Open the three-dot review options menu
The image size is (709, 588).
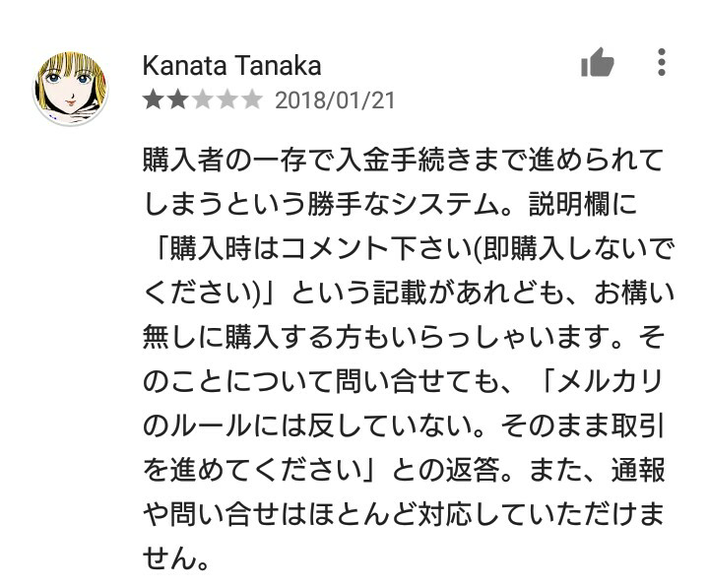coord(662,65)
